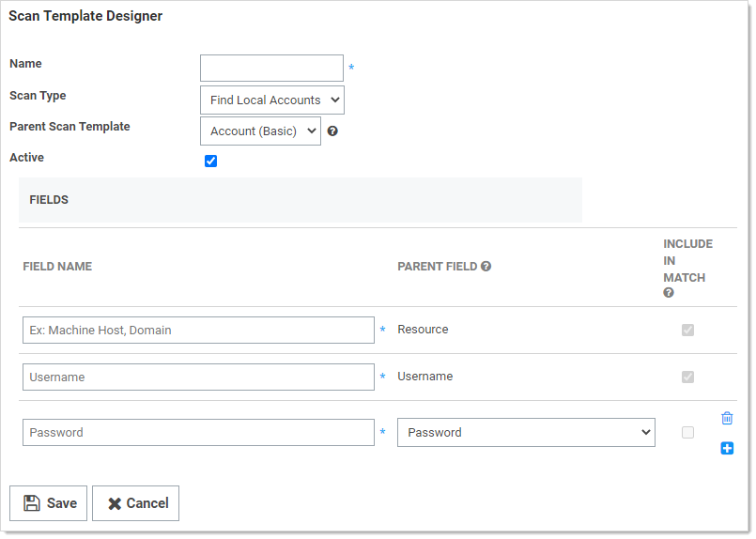Screen dimensions: 756x539
Task: Enable Include in Match for Password row
Action: pyautogui.click(x=687, y=433)
